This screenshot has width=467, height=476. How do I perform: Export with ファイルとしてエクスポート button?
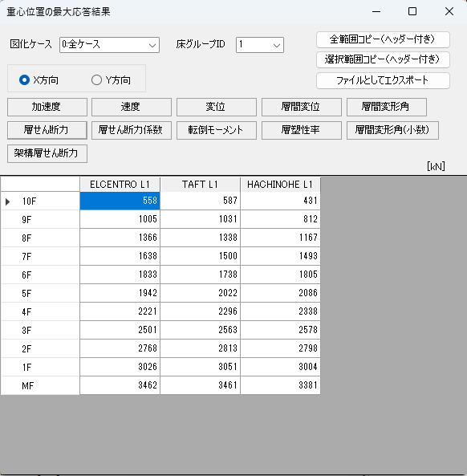[x=383, y=80]
